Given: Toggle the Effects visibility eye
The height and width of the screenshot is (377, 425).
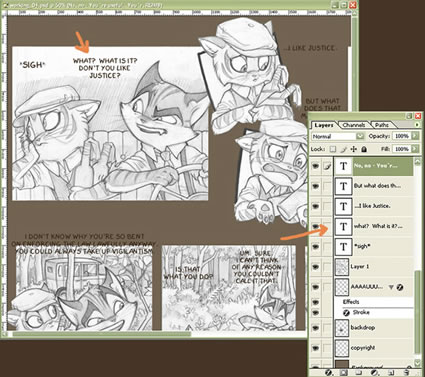Looking at the screenshot, I should (x=315, y=302).
